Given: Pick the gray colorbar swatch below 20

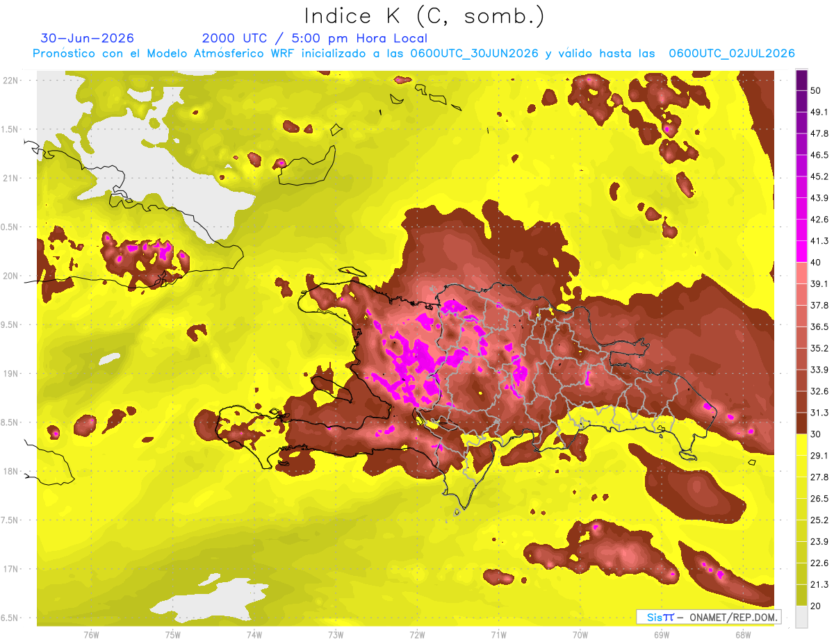Looking at the screenshot, I should point(801,617).
